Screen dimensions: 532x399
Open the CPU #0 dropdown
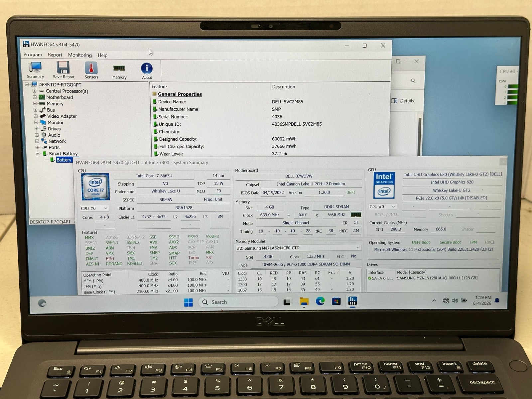pos(94,208)
